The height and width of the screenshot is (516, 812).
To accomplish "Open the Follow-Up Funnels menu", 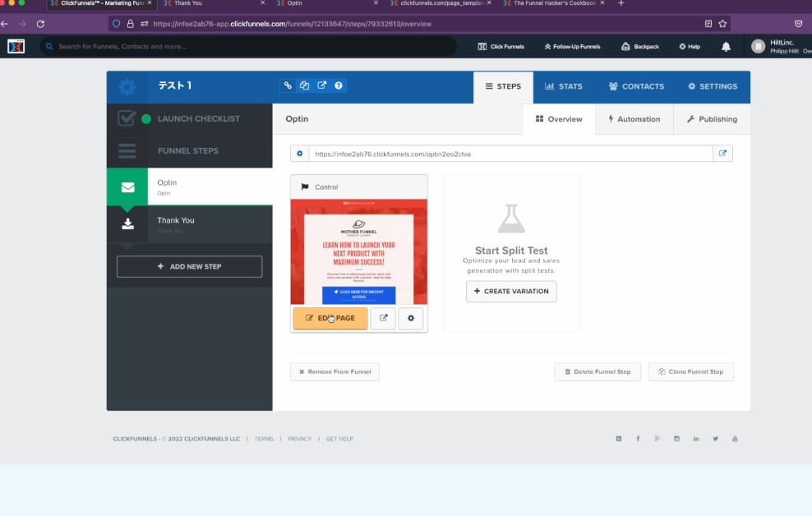I will [x=572, y=47].
